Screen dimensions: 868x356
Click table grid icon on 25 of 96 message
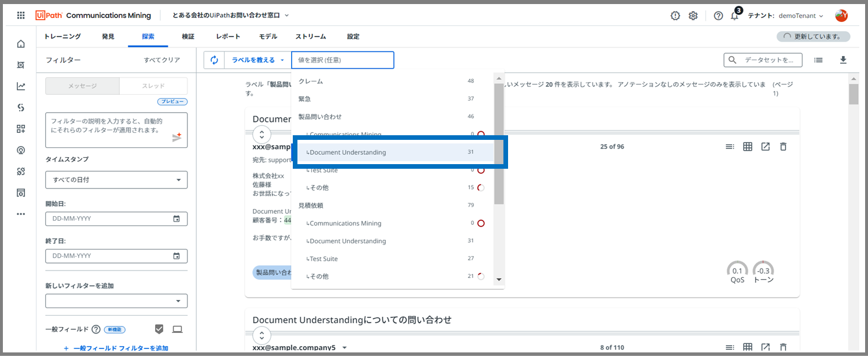(748, 147)
